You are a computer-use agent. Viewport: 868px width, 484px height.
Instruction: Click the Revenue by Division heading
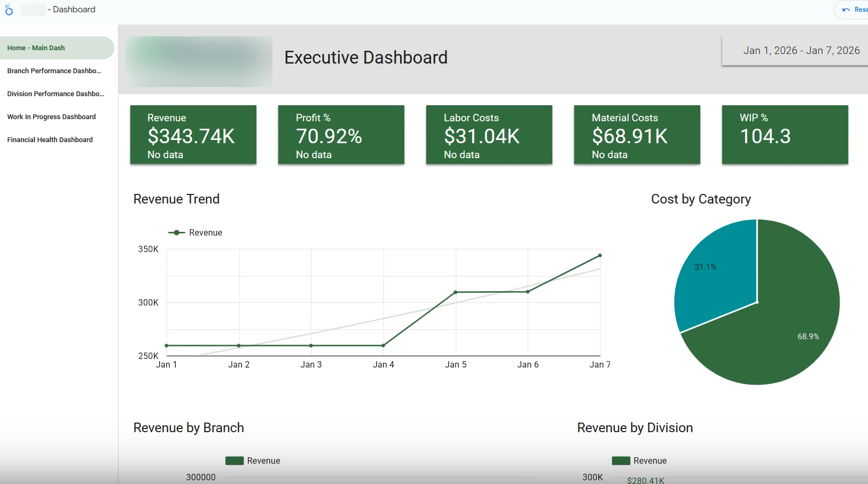635,428
